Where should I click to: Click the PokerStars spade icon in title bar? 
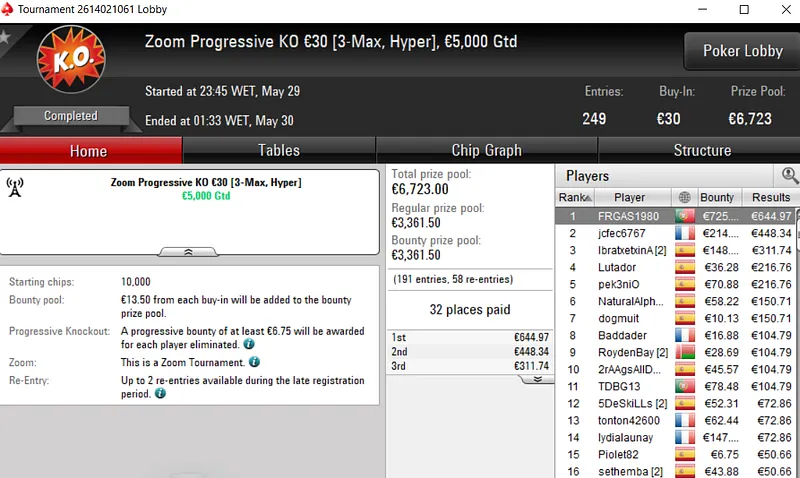(7, 9)
